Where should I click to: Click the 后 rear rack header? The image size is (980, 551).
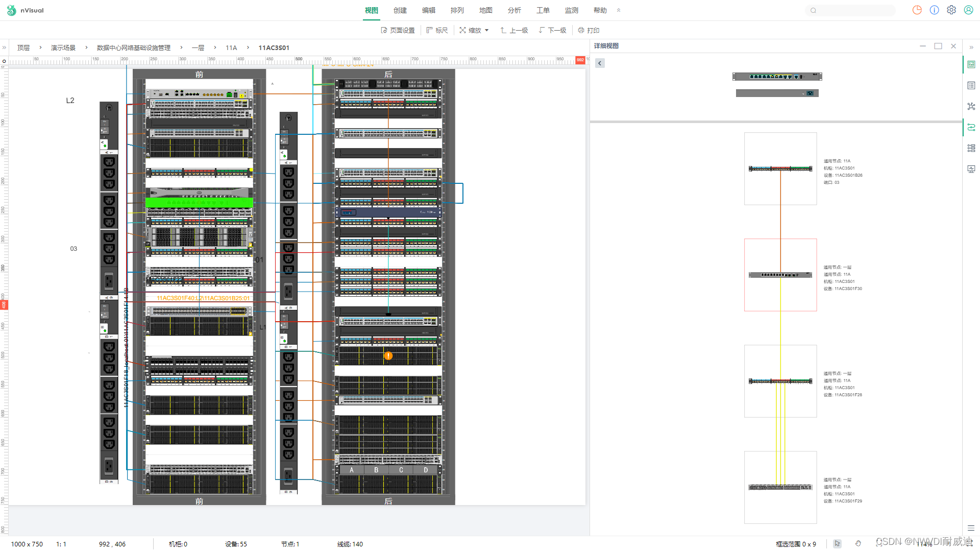coord(388,75)
